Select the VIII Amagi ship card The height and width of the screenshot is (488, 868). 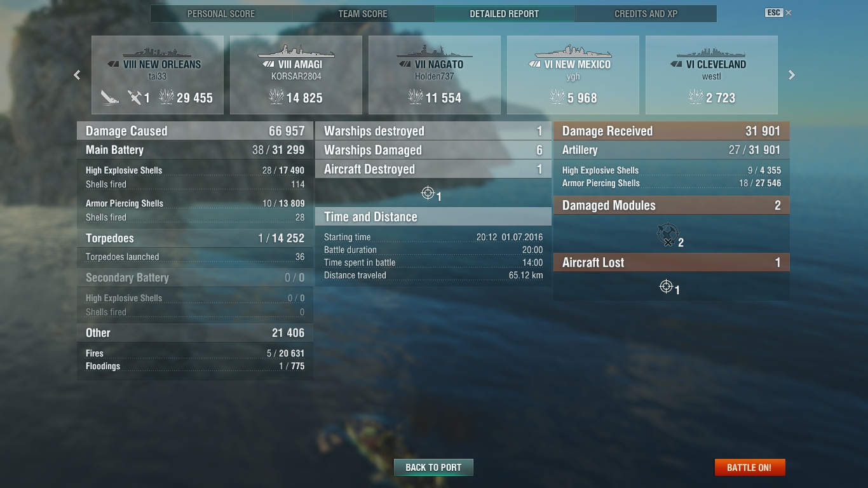[x=296, y=75]
